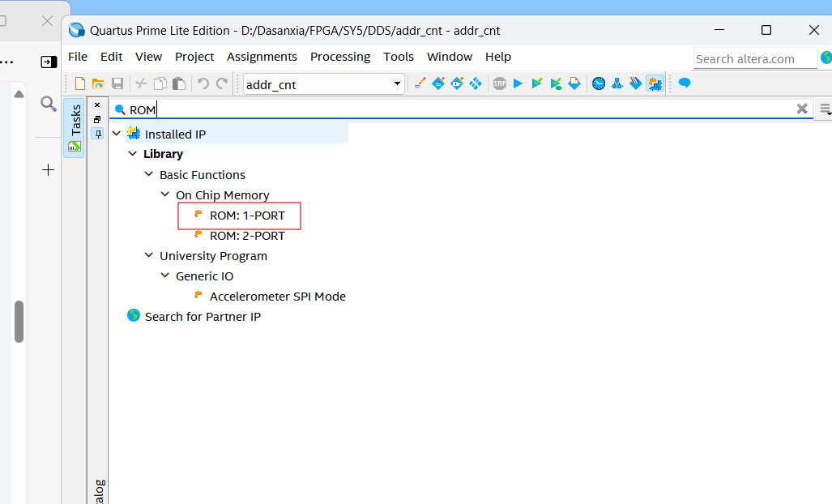Collapse the Library tree node

pos(133,153)
